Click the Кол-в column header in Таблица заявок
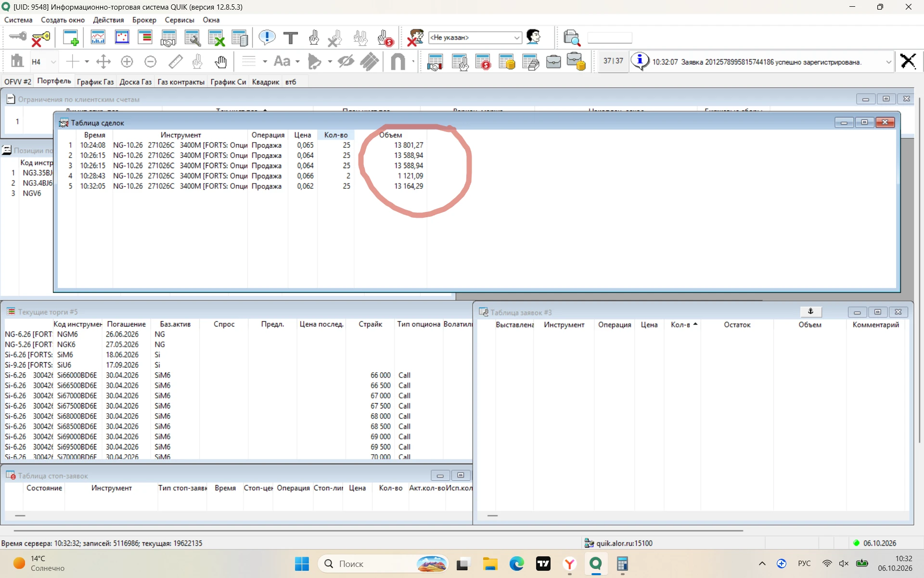The height and width of the screenshot is (578, 924). 682,325
